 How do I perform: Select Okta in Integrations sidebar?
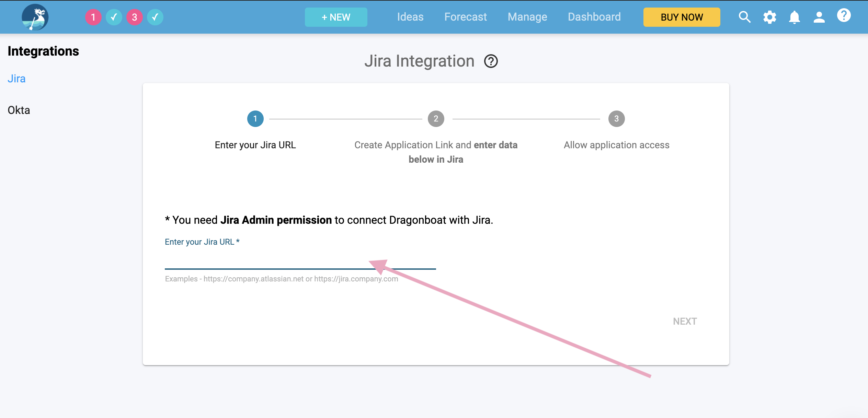[19, 110]
